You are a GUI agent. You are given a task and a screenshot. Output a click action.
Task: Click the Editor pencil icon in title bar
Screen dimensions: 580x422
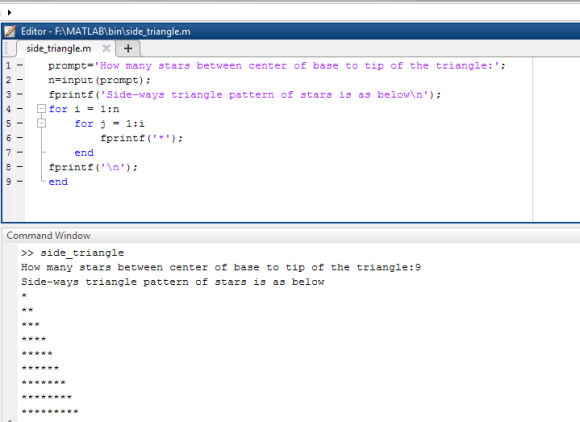click(x=10, y=31)
